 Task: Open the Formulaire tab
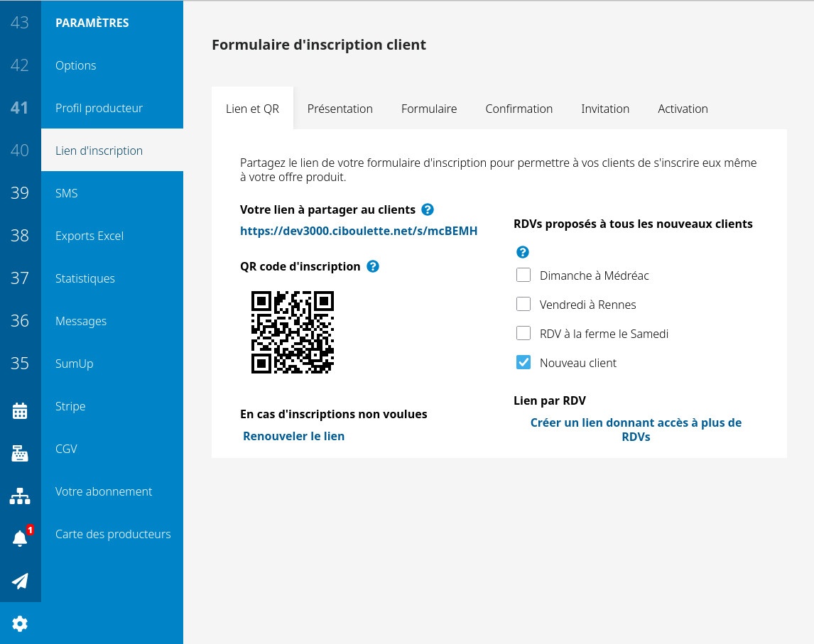click(429, 109)
